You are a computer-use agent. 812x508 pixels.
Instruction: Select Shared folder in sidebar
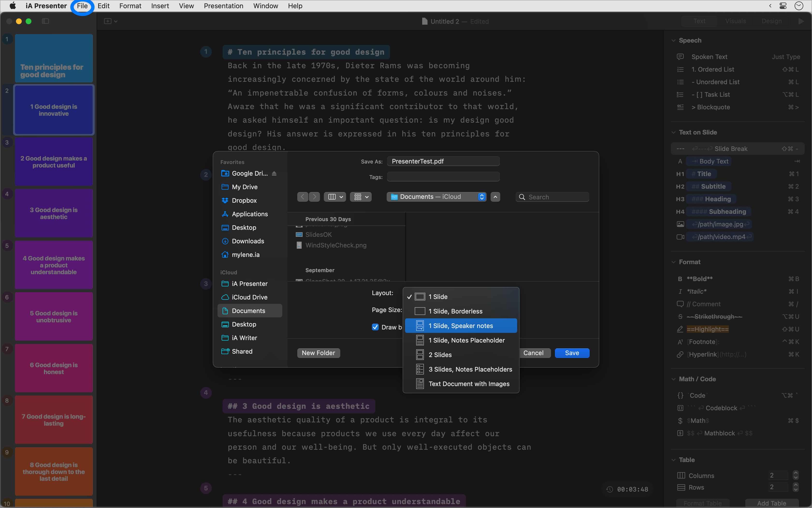[x=250, y=351]
